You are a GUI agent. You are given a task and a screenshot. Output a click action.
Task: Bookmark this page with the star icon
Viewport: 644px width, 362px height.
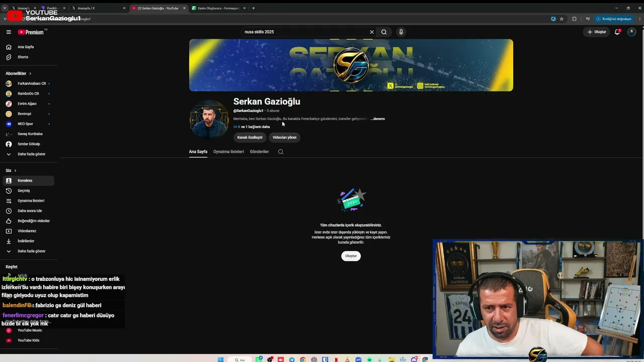tap(561, 19)
